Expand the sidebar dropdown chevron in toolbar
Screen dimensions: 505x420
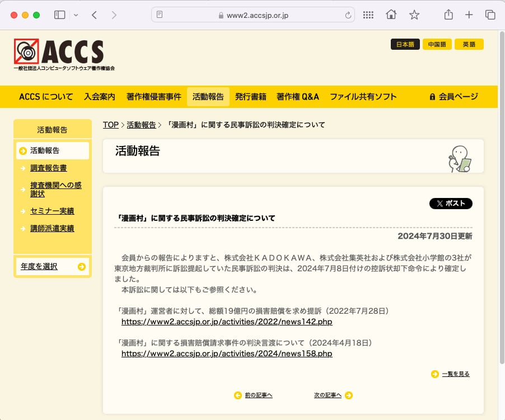pos(76,15)
